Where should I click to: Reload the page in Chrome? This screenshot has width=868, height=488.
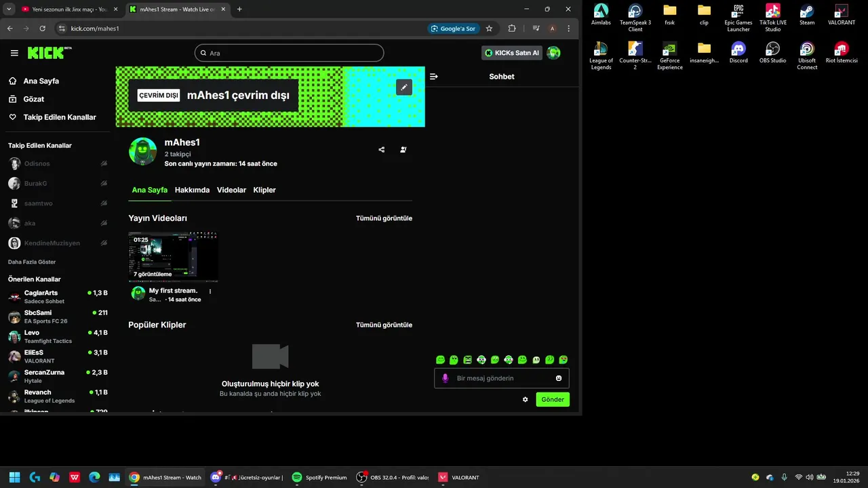(42, 28)
